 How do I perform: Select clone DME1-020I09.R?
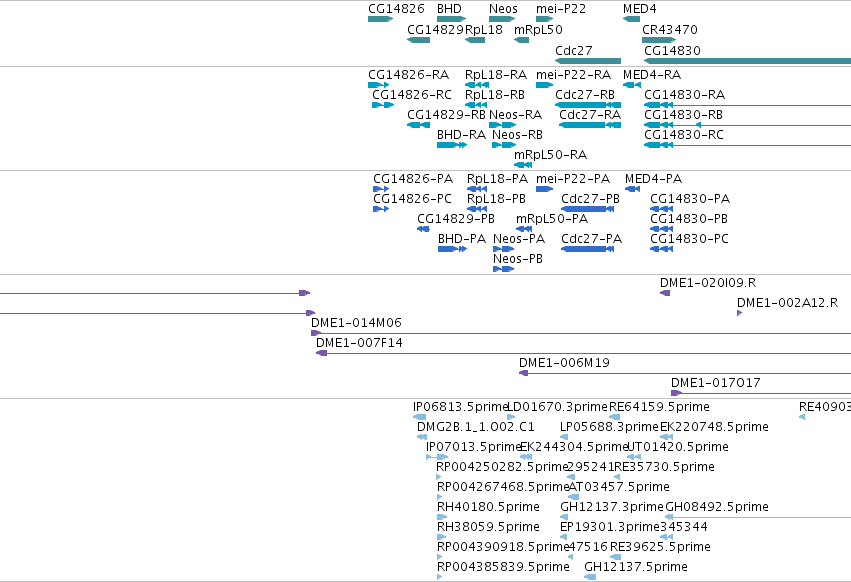click(665, 293)
